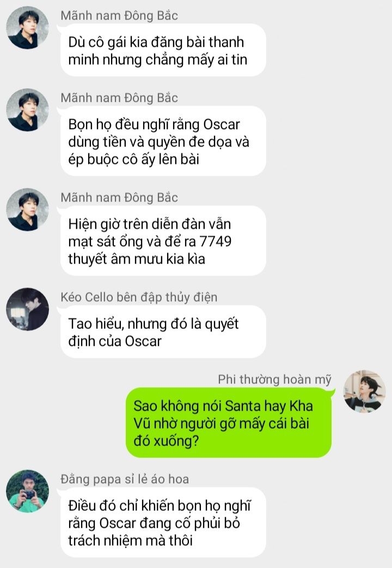Tap Đẳng papa sỉ lẻ áo hoa's avatar
The image size is (392, 568).
[28, 491]
